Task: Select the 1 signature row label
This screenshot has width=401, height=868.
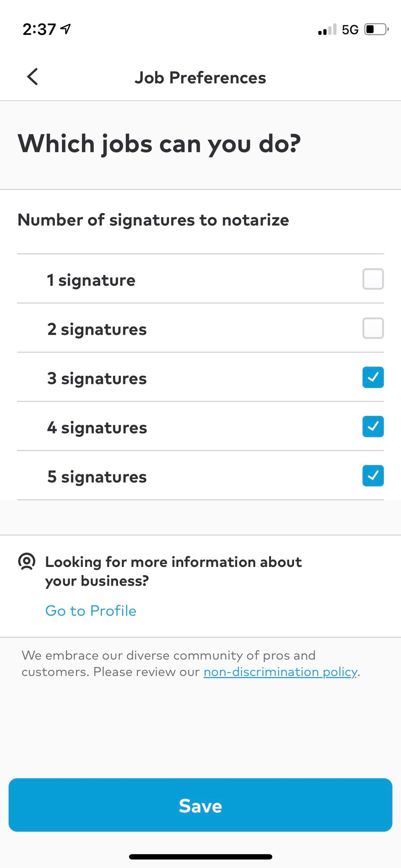Action: (x=91, y=280)
